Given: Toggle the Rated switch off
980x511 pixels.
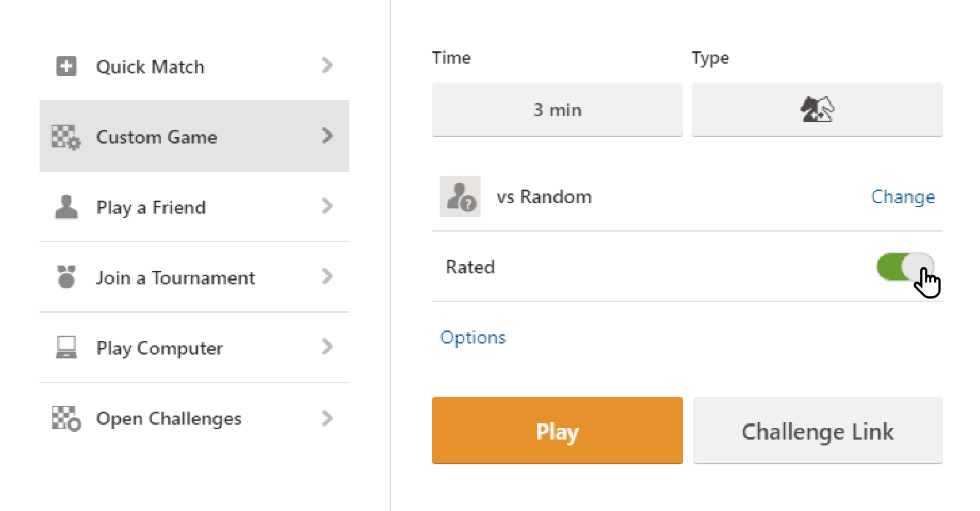Looking at the screenshot, I should (905, 267).
